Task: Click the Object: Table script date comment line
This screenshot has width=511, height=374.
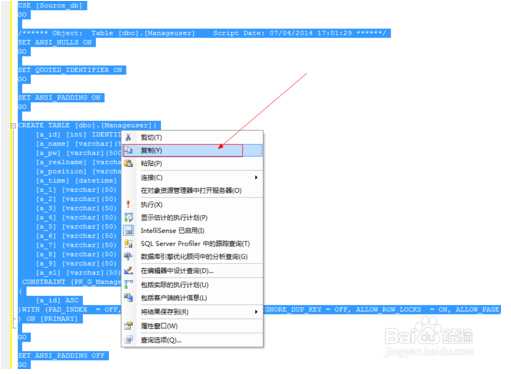Action: click(204, 33)
